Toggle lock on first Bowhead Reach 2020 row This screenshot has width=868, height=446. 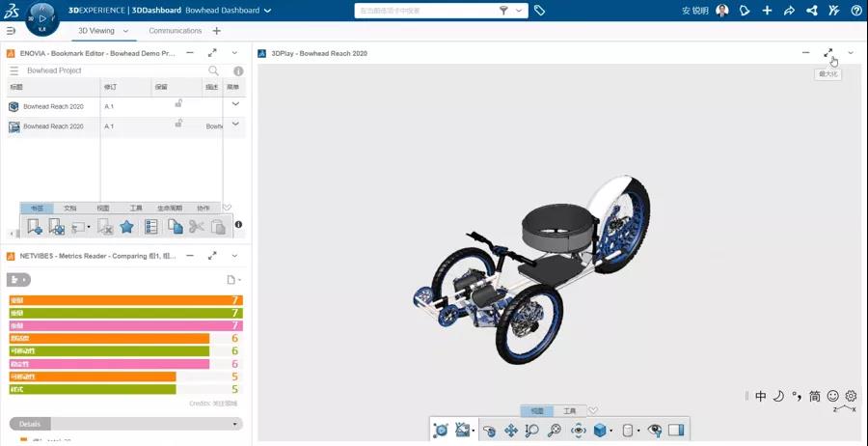point(178,103)
